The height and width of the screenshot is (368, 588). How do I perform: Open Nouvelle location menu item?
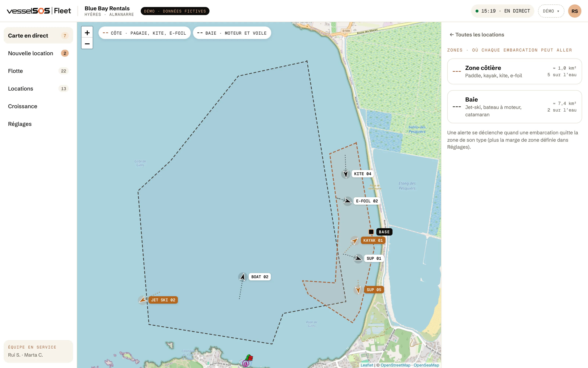[x=38, y=53]
